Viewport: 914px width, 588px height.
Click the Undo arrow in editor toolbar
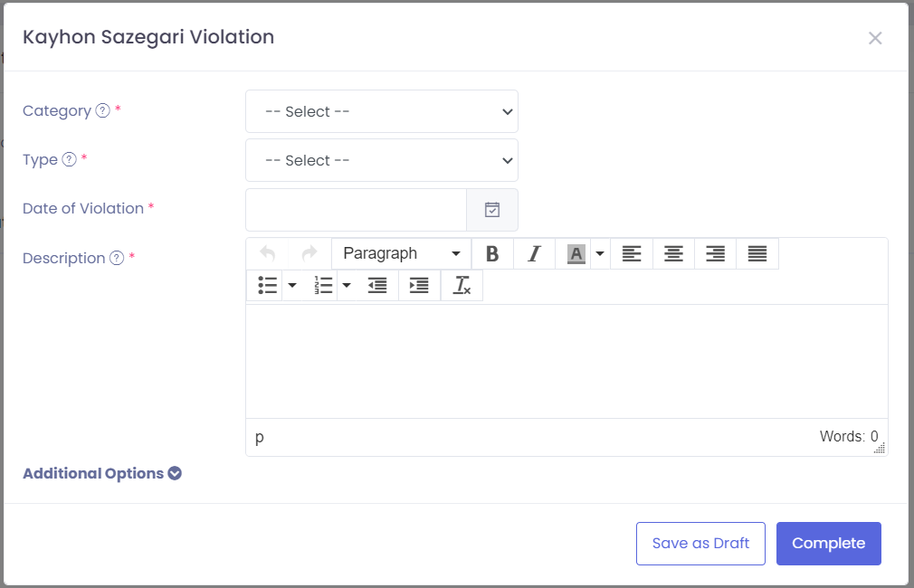pos(268,253)
